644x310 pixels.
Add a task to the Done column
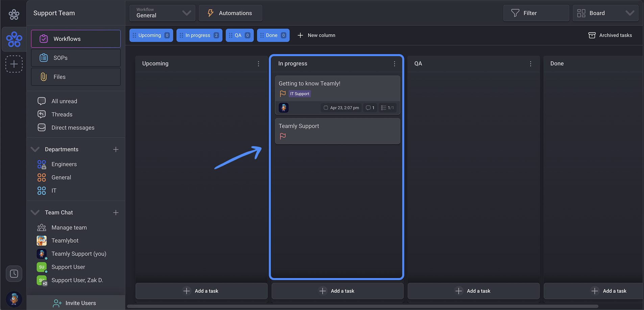coord(594,291)
